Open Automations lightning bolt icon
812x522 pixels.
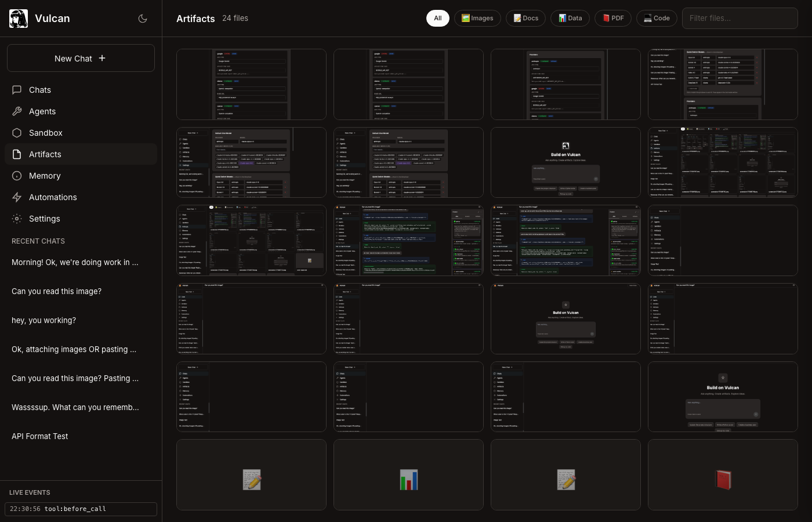(17, 197)
